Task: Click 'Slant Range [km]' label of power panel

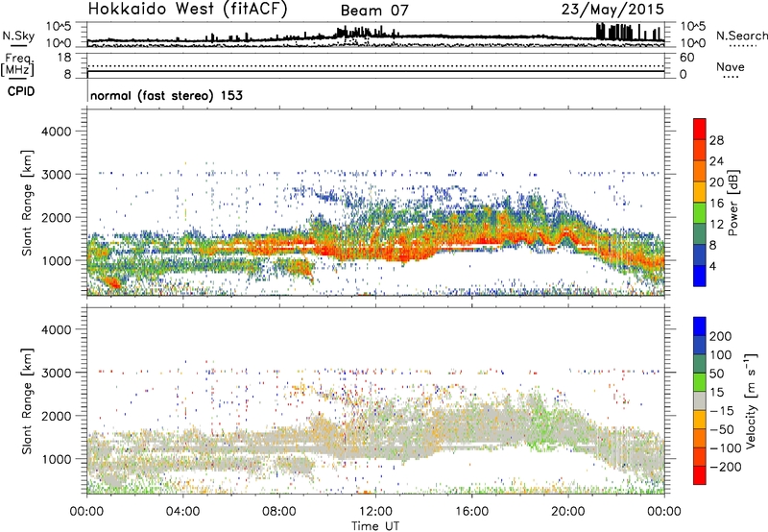Action: 27,203
